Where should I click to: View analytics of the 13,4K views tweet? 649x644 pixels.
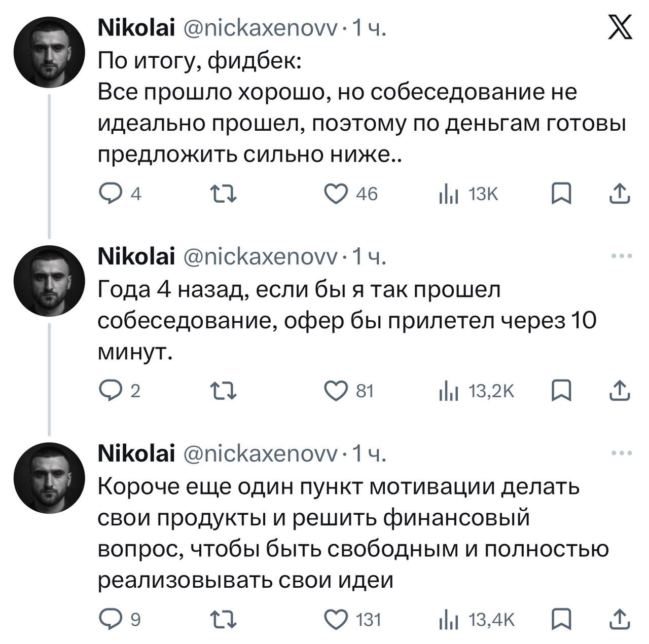coord(449,620)
